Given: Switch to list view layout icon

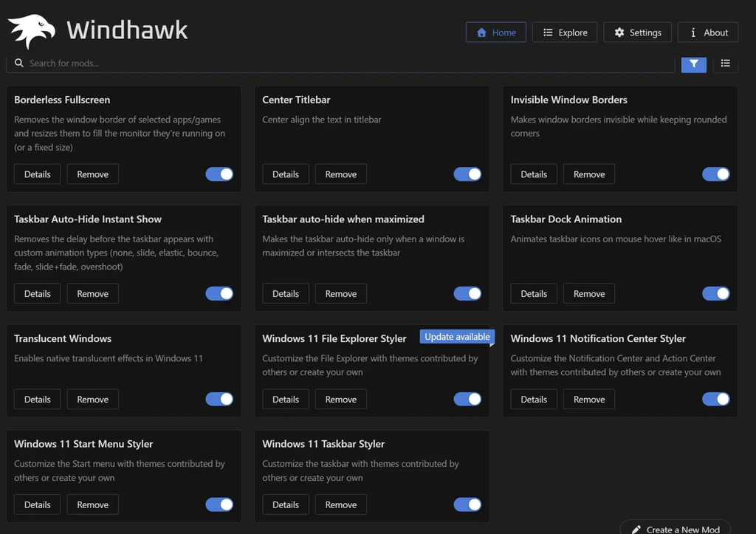Looking at the screenshot, I should [x=725, y=64].
